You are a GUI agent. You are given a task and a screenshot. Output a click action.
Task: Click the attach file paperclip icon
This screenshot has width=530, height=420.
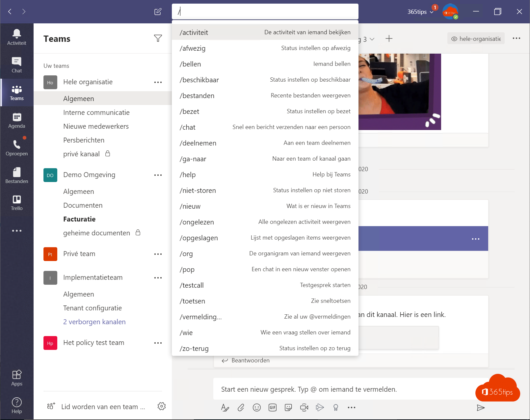[x=241, y=407]
